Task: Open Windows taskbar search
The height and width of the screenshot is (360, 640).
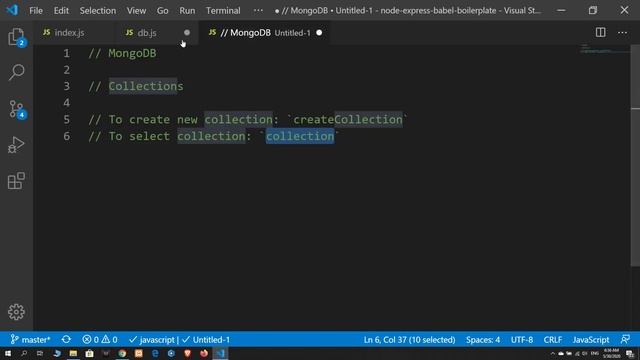Action: pyautogui.click(x=24, y=353)
